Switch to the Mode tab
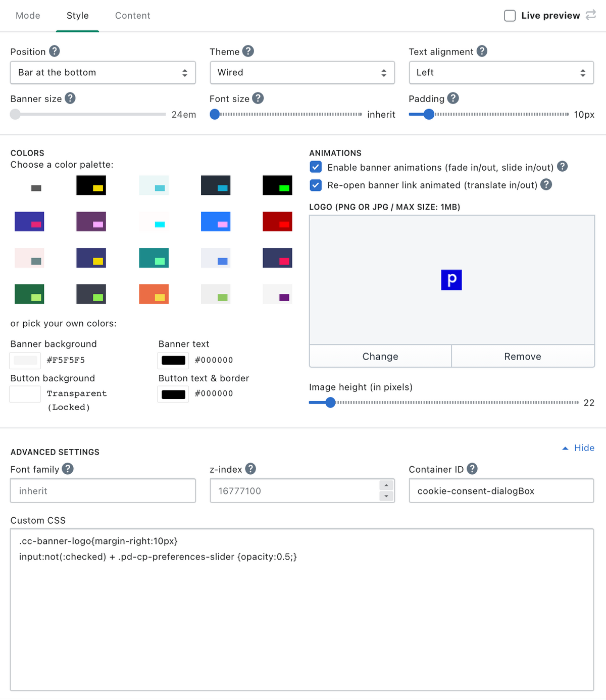The height and width of the screenshot is (700, 606). (28, 16)
